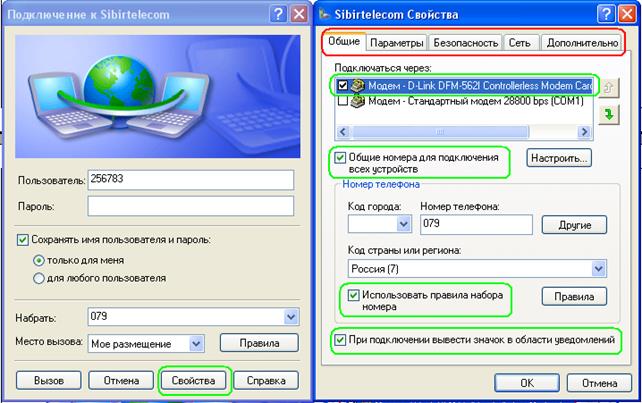Toggle the D-Link DFM-562I modem checkbox
642x403 pixels.
point(343,86)
